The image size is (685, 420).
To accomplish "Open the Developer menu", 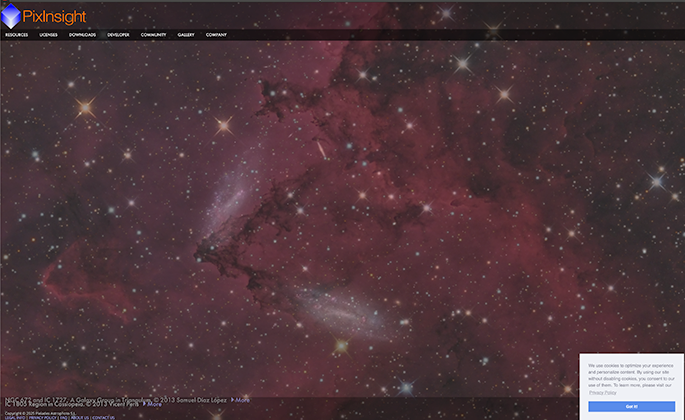I will coord(118,35).
